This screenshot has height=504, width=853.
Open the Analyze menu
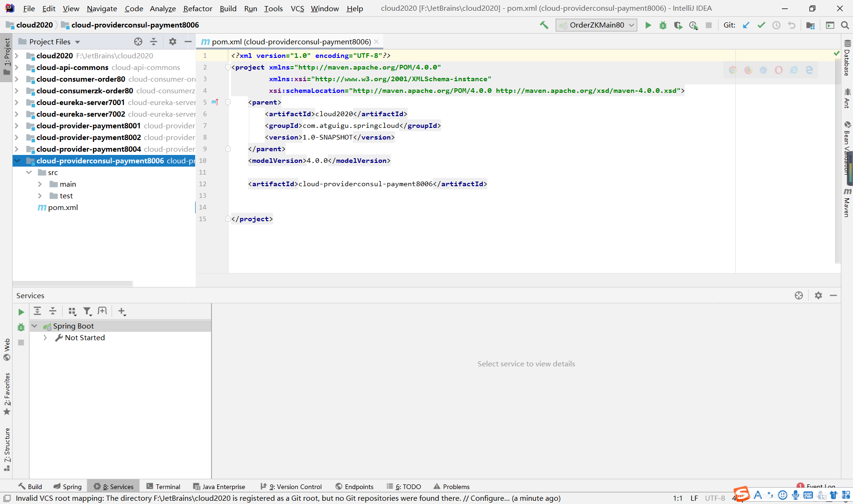(x=162, y=8)
